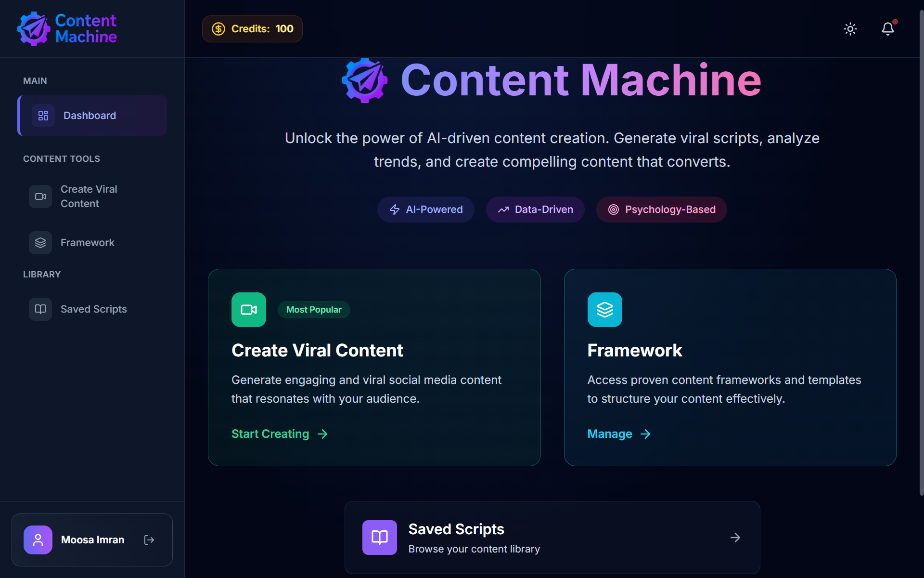Open the notifications bell
Viewport: 924px width, 578px height.
[x=887, y=29]
